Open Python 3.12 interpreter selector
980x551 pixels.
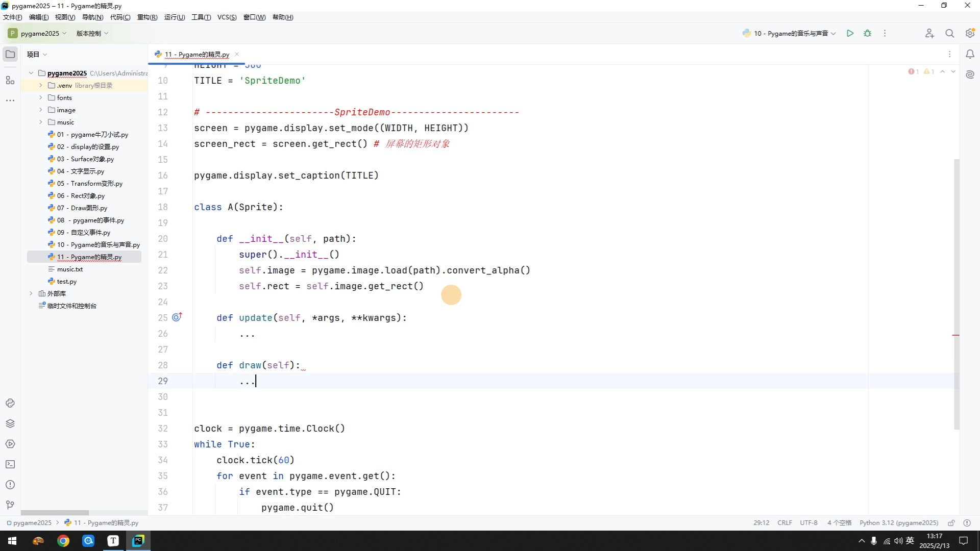[x=899, y=523]
